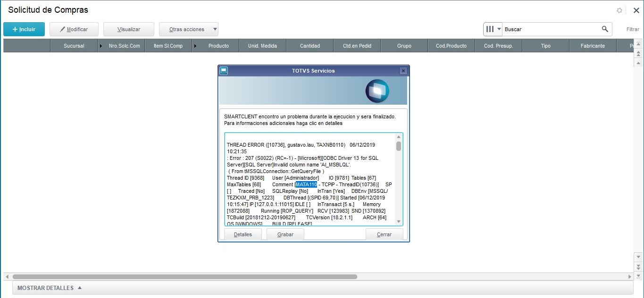Viewport: 644px width, 298px height.
Task: Click the highlighted MATA110 text
Action: pos(306,184)
